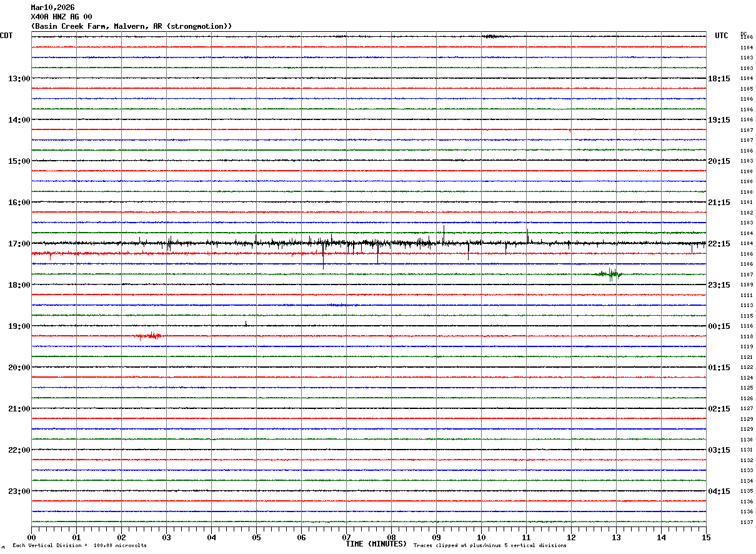Click the green seismic burst near minute 13
The height and width of the screenshot is (554, 756).
pos(610,274)
